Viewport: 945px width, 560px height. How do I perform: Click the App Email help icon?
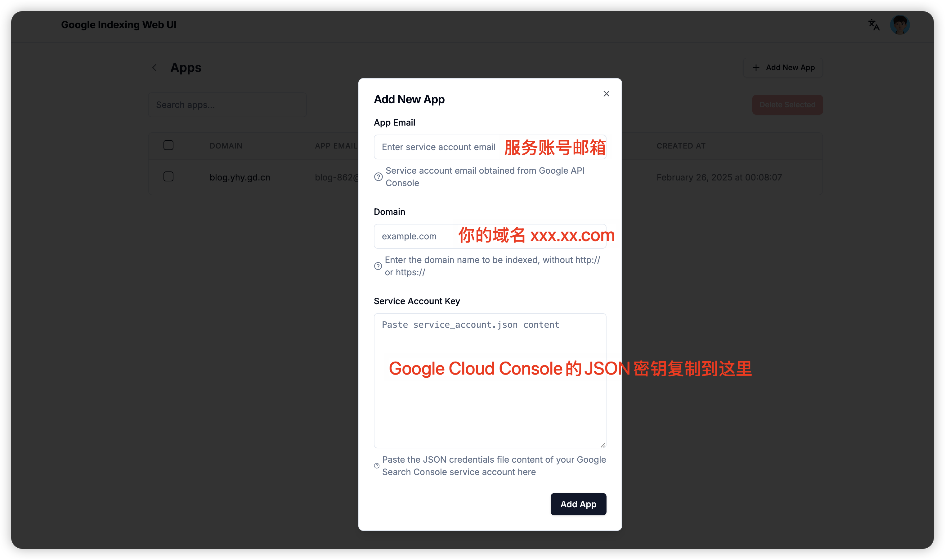pyautogui.click(x=378, y=177)
